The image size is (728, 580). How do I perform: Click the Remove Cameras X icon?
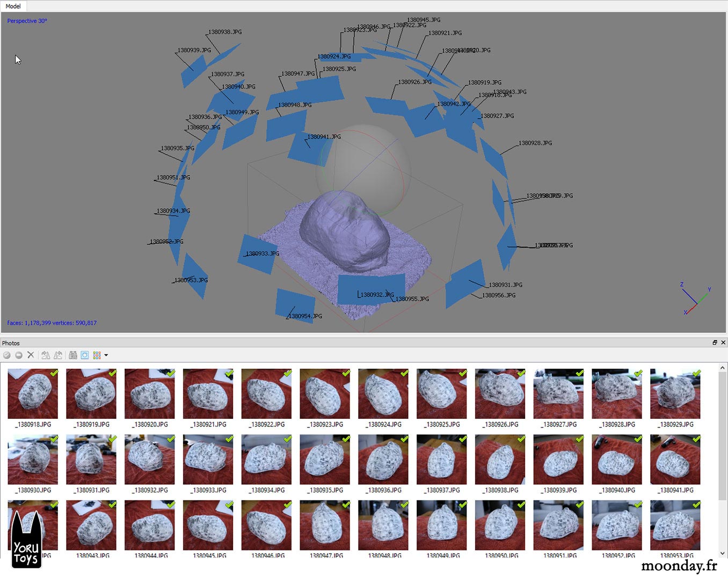31,355
